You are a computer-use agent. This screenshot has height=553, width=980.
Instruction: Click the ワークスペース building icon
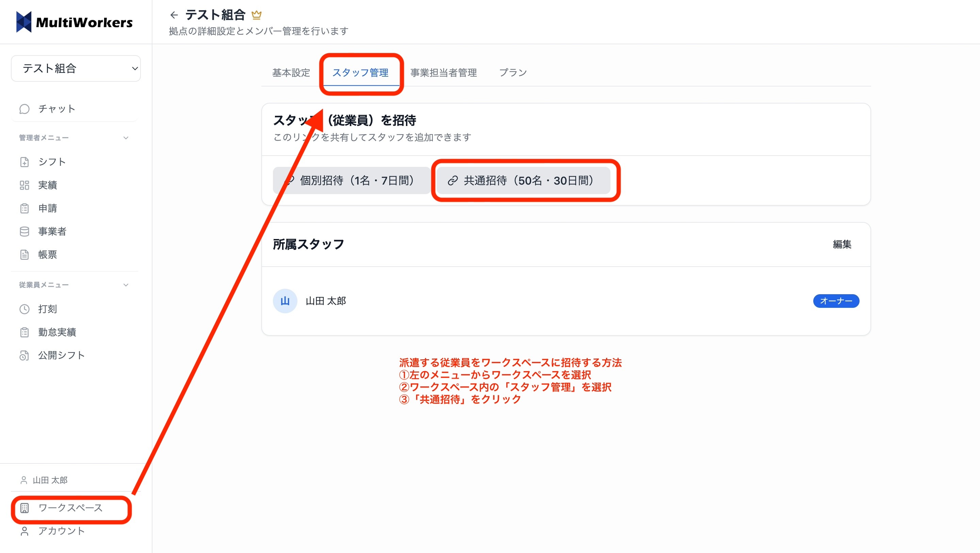tap(24, 508)
